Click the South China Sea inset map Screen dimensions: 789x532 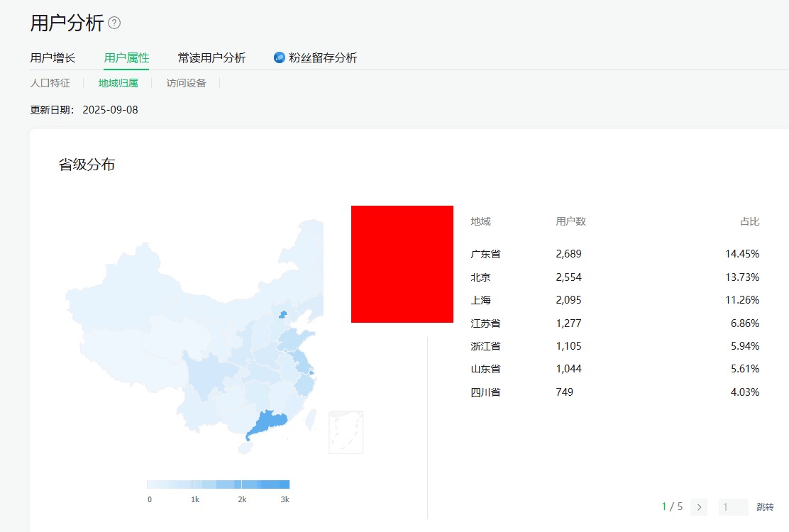(346, 432)
